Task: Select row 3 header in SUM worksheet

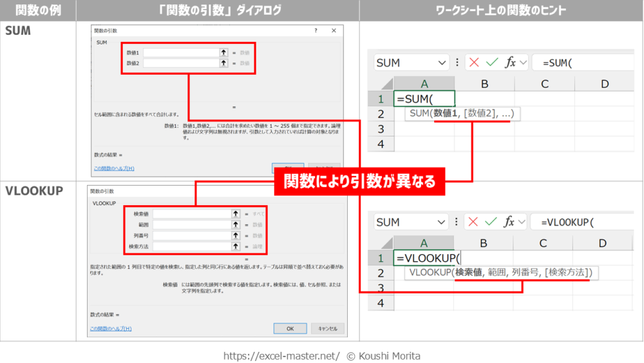Action: pos(381,128)
